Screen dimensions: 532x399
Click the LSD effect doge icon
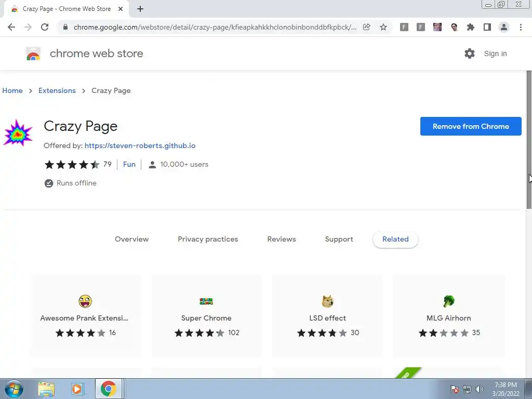(327, 301)
